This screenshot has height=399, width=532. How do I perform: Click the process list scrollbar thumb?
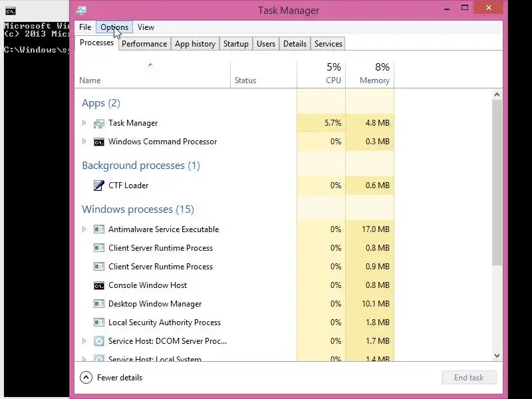click(497, 182)
